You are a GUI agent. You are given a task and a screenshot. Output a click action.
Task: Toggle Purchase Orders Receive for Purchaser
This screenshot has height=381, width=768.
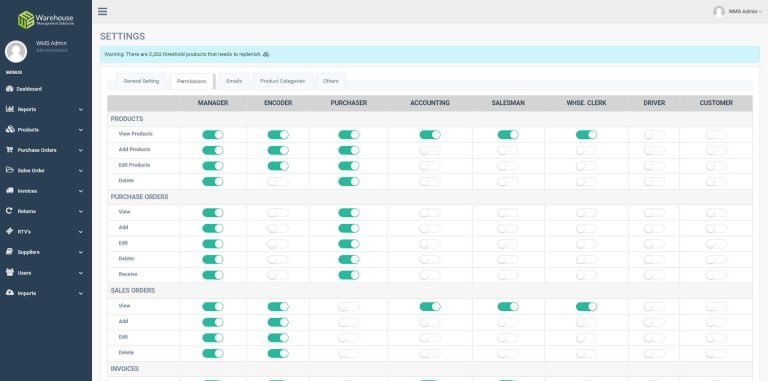tap(348, 275)
